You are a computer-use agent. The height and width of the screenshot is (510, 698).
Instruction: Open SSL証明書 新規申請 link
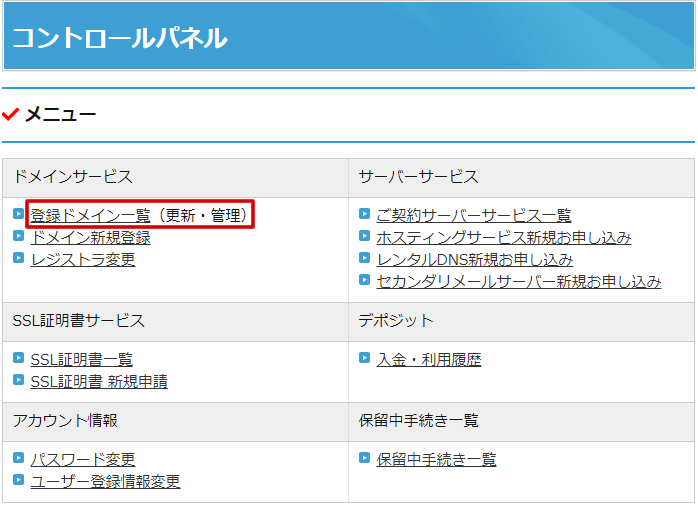tap(99, 381)
